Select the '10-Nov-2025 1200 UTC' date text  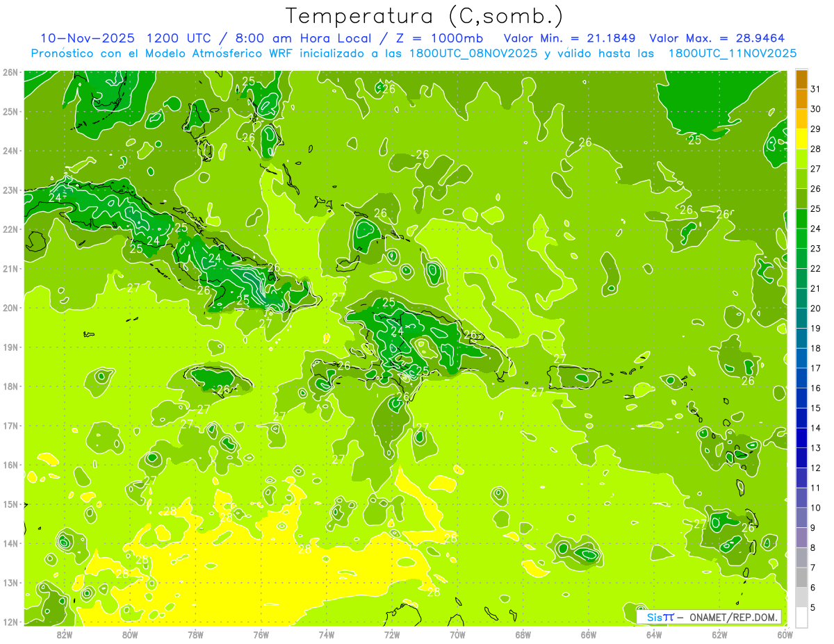[126, 38]
